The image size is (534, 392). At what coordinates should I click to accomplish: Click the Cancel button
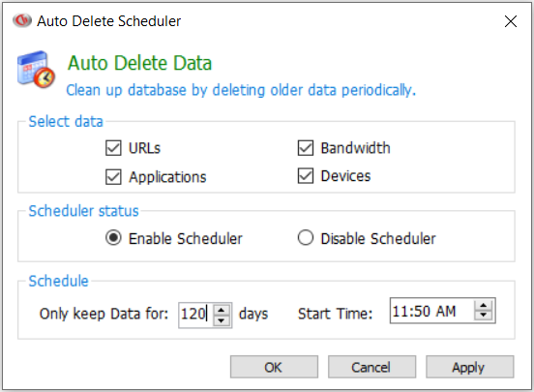[371, 367]
